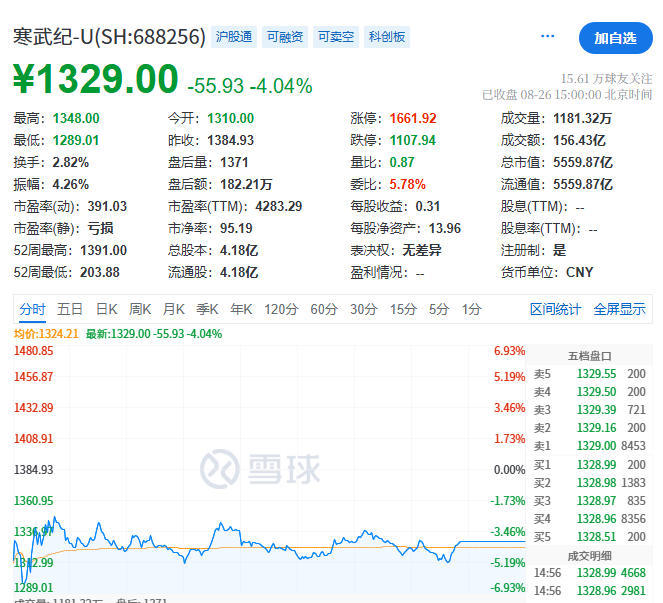Open the three-dot more options menu
Screen dimensions: 663x603
pyautogui.click(x=548, y=36)
